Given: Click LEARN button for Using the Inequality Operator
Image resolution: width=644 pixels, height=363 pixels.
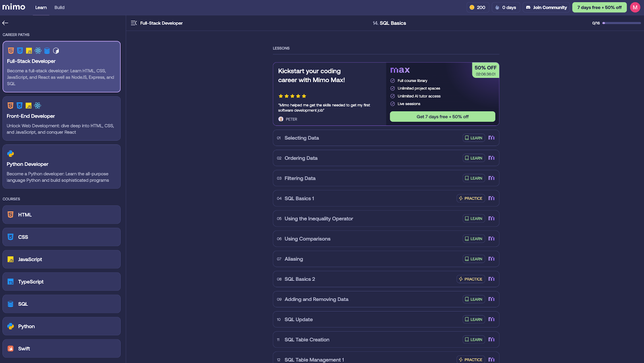Looking at the screenshot, I should click(x=473, y=219).
